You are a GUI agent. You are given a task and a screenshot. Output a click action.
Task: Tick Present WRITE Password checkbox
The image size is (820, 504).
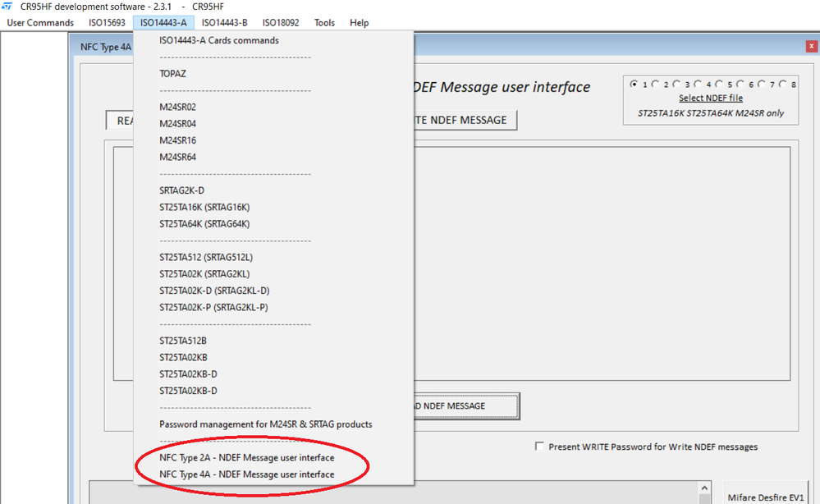(x=539, y=447)
